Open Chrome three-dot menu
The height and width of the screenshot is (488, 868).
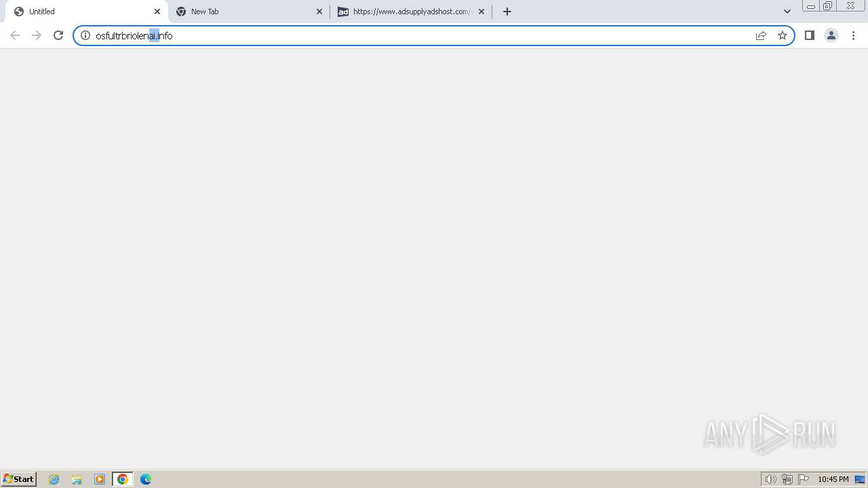point(853,35)
